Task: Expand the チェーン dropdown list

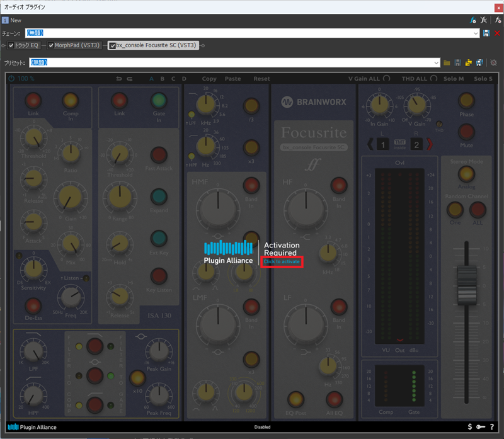Action: click(478, 33)
